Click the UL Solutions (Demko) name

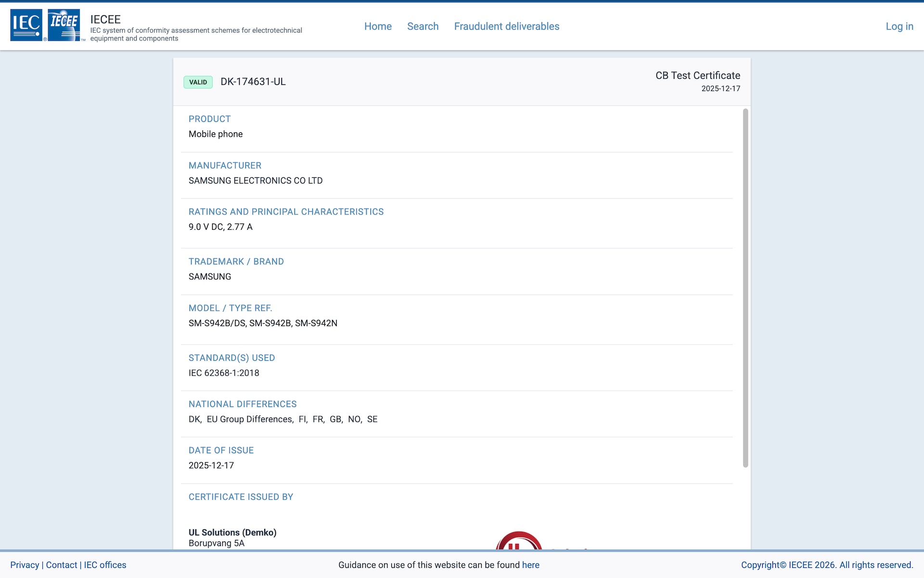coord(232,532)
